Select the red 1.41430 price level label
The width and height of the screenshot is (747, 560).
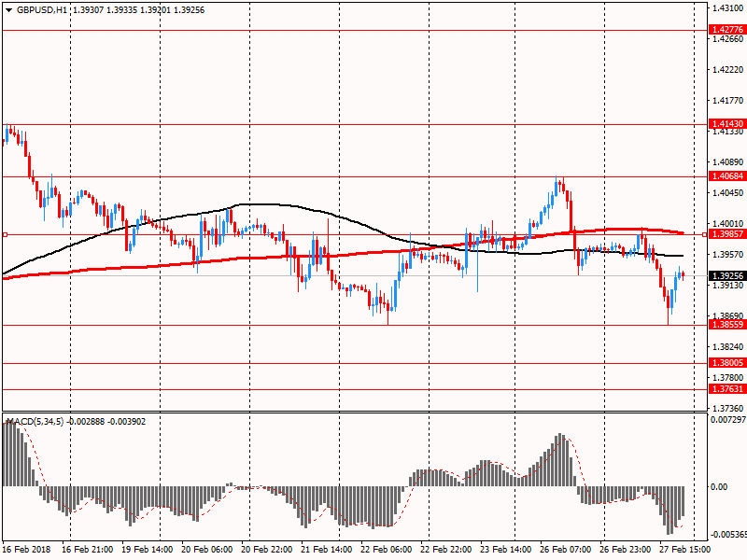pyautogui.click(x=727, y=124)
